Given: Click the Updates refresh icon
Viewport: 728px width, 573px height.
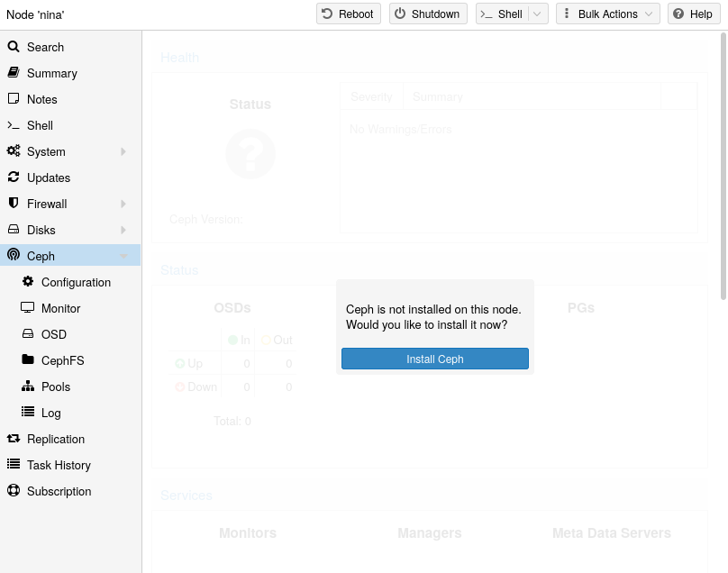Looking at the screenshot, I should coord(14,177).
